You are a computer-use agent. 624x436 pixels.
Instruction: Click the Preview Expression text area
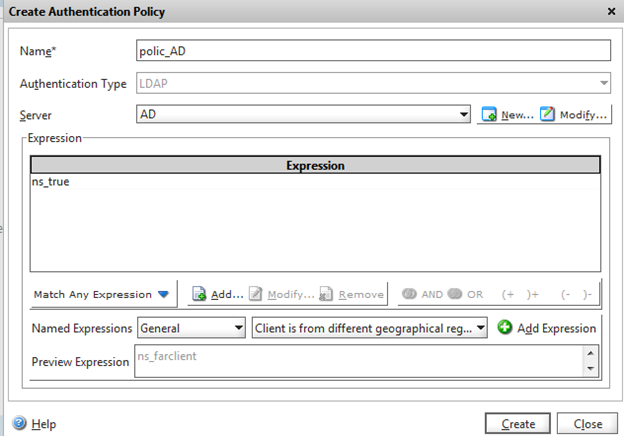click(359, 361)
